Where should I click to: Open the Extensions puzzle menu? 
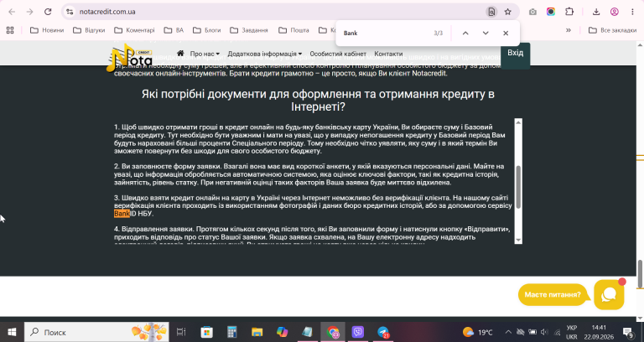(569, 12)
